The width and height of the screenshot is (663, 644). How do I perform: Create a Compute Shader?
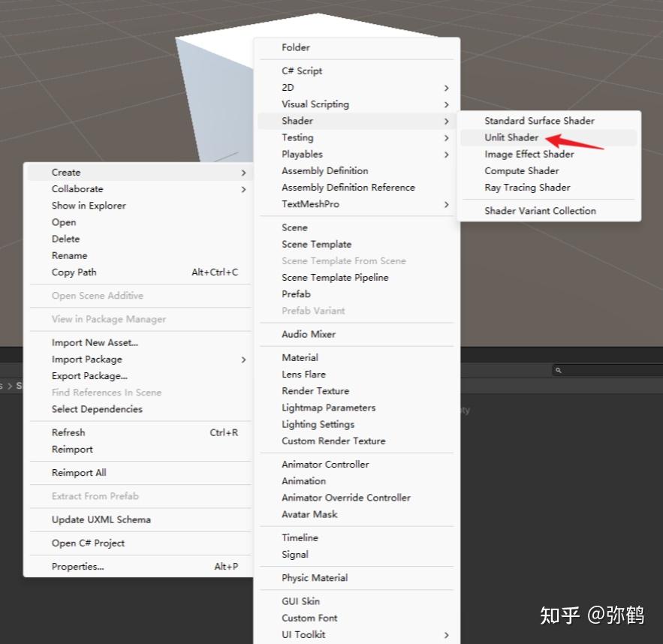pyautogui.click(x=521, y=170)
